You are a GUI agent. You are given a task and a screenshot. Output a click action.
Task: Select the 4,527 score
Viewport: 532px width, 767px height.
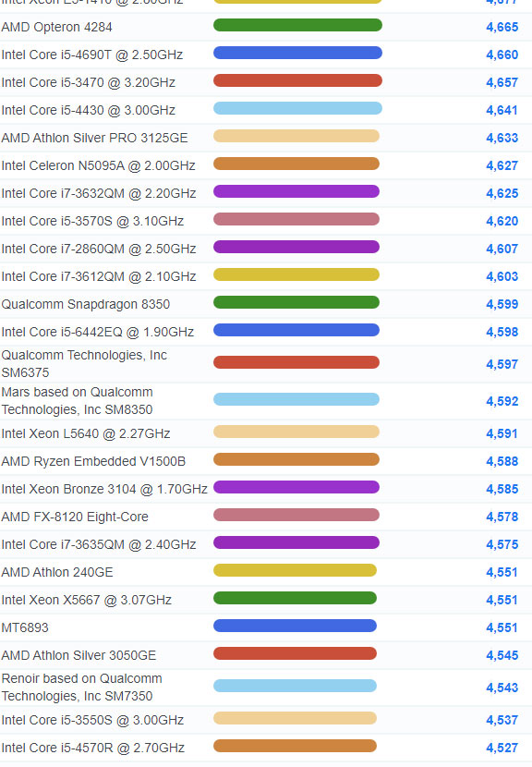(x=502, y=748)
